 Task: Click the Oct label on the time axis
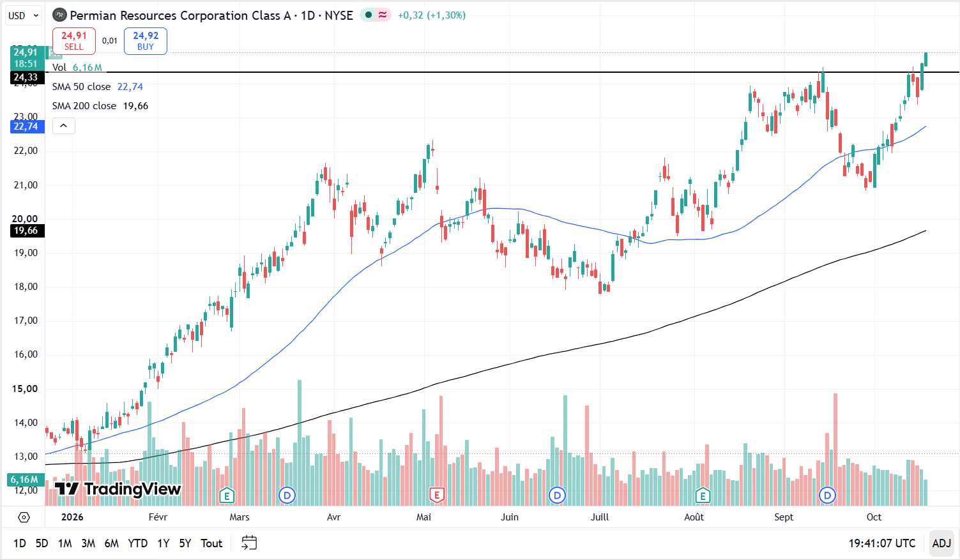(874, 517)
